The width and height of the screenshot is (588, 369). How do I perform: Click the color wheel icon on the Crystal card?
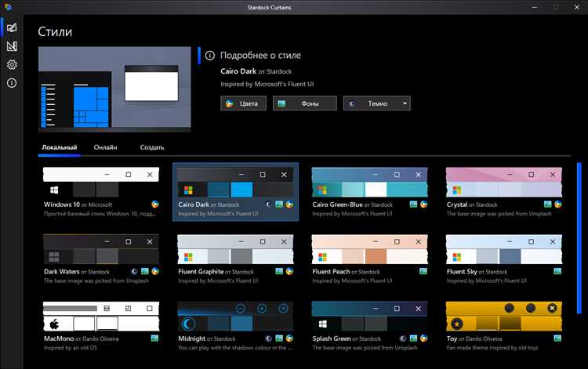[x=558, y=204]
